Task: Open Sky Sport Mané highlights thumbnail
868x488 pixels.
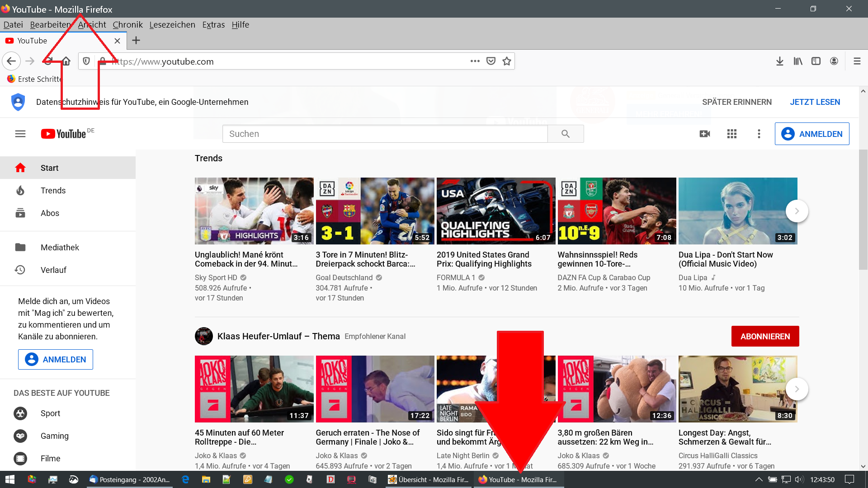Action: (x=254, y=211)
